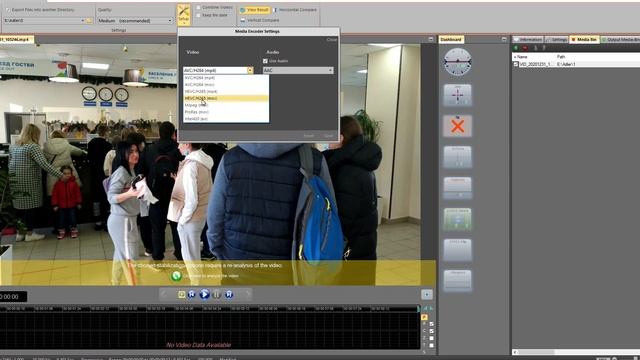Click the green add icon in Media Bin toolbar

click(516, 48)
